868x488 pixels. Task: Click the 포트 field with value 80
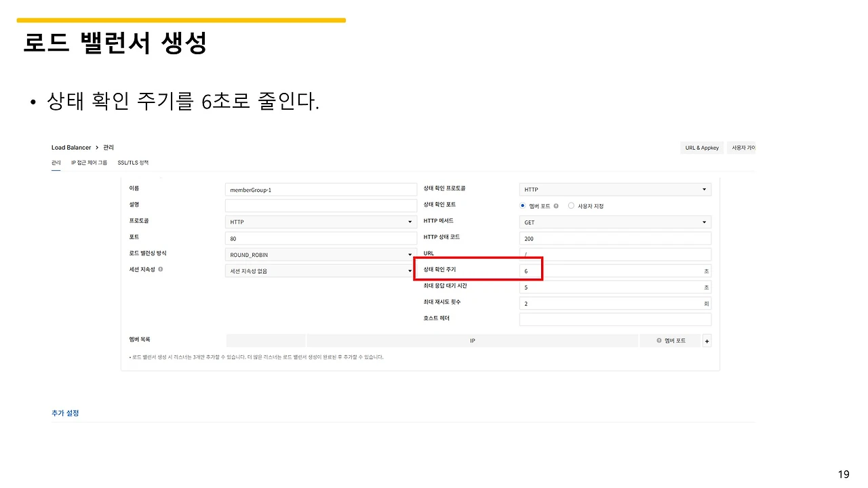pyautogui.click(x=321, y=239)
